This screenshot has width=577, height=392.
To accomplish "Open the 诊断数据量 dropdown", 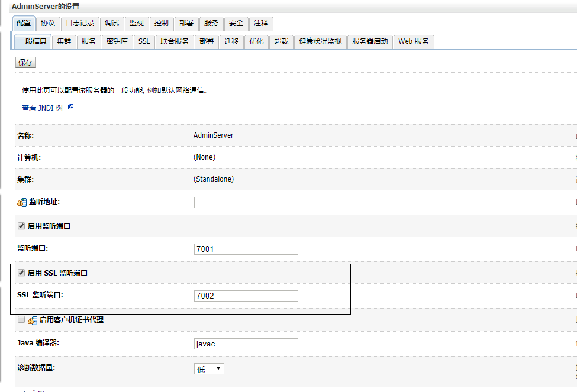I will pos(209,368).
